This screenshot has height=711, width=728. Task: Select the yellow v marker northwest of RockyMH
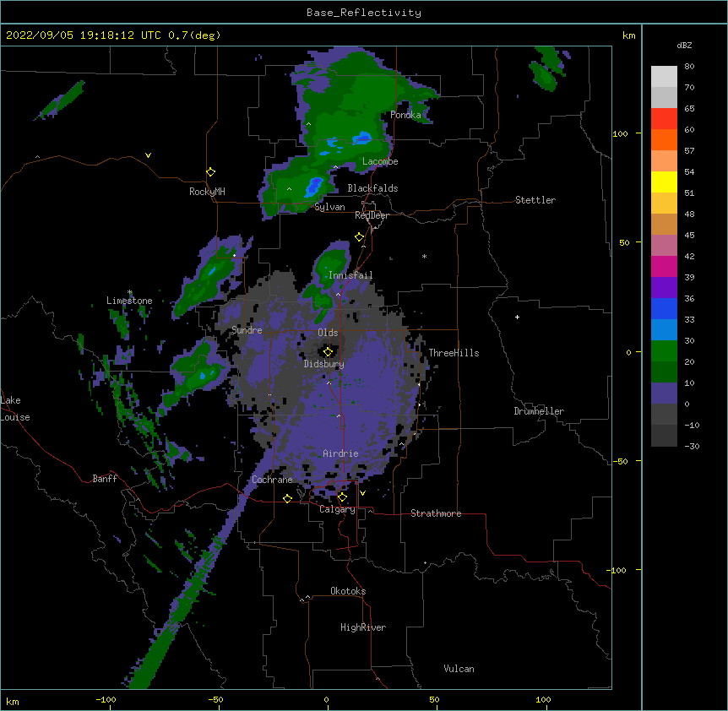(x=148, y=155)
